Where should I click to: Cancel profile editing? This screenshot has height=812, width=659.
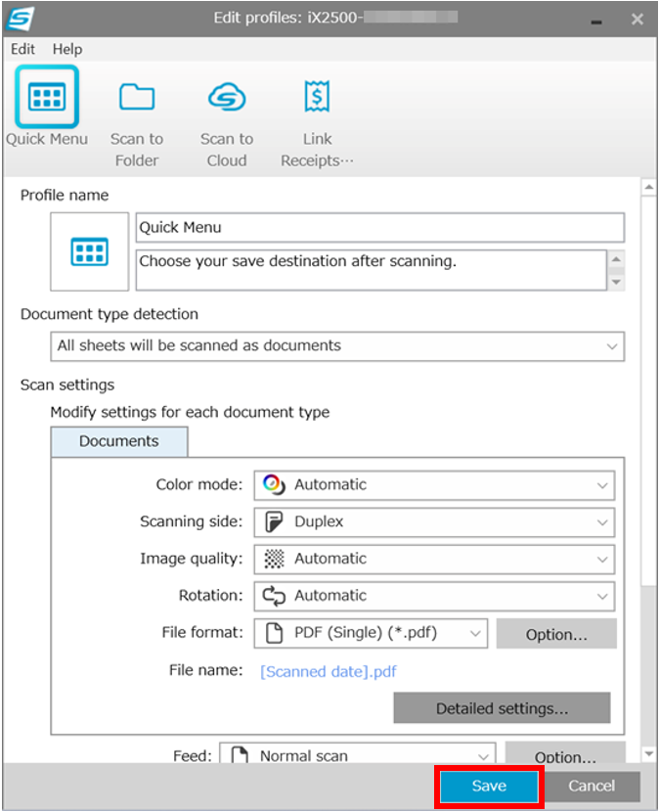(x=592, y=787)
